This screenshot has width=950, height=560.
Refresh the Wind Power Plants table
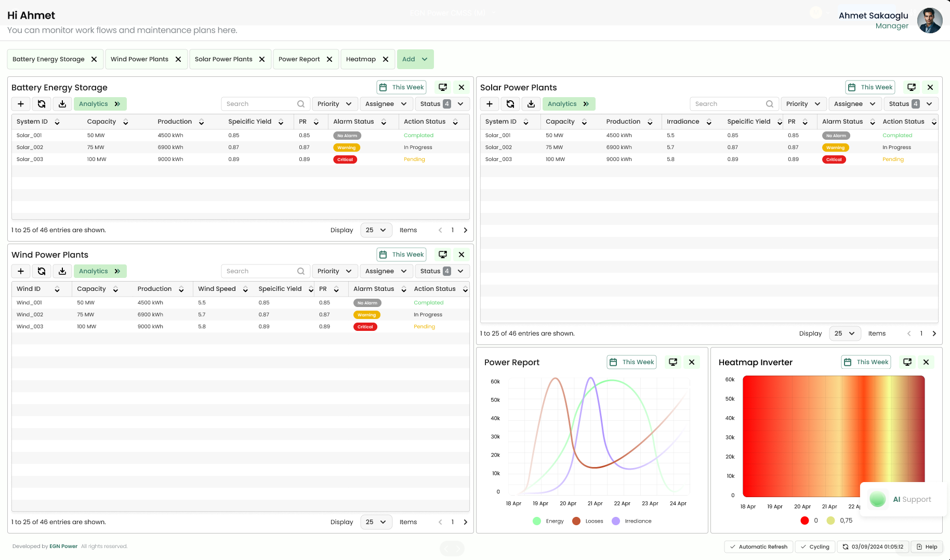[x=42, y=271]
